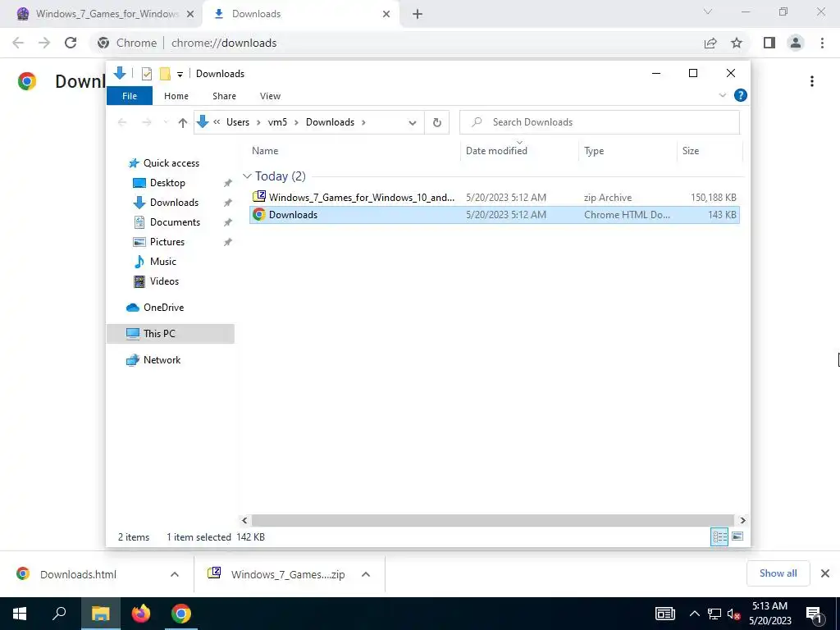
Task: Go back in Chrome browser
Action: (18, 43)
